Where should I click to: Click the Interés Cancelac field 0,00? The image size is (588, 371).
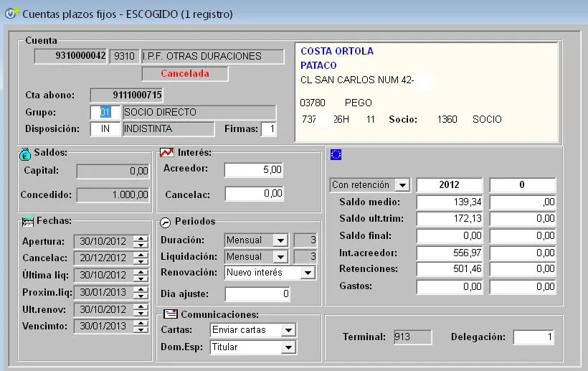pos(254,194)
